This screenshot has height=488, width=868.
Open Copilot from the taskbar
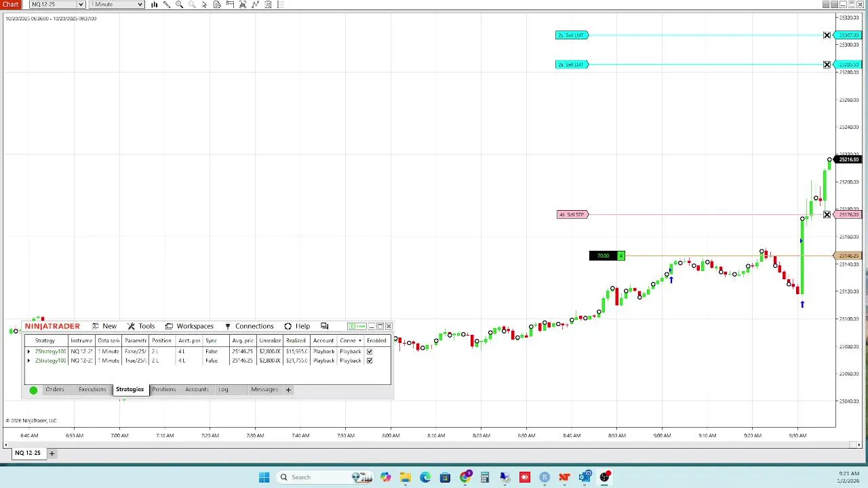pyautogui.click(x=386, y=477)
